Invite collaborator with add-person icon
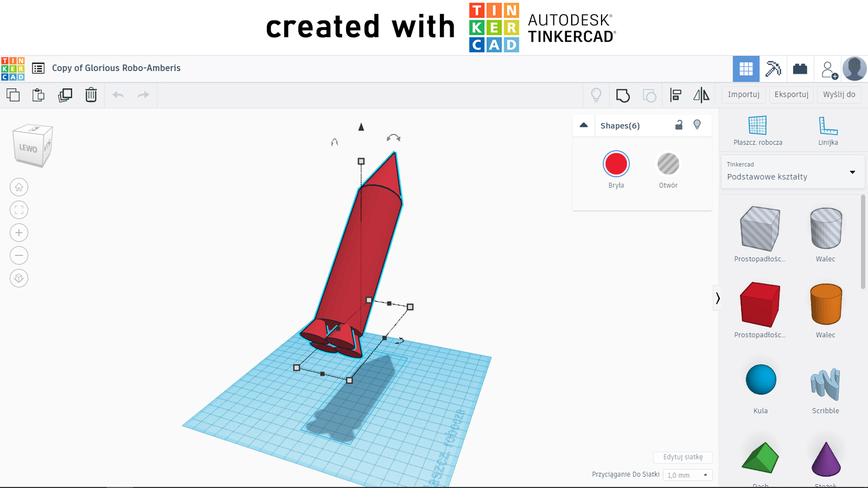868x488 pixels. point(829,70)
